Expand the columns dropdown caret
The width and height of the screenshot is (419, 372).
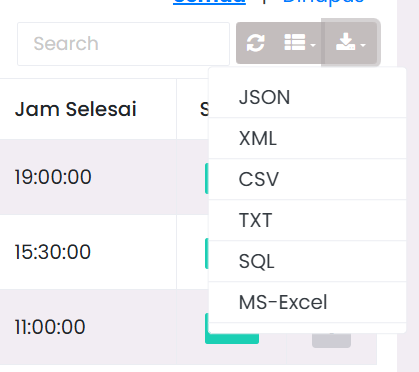click(x=313, y=45)
